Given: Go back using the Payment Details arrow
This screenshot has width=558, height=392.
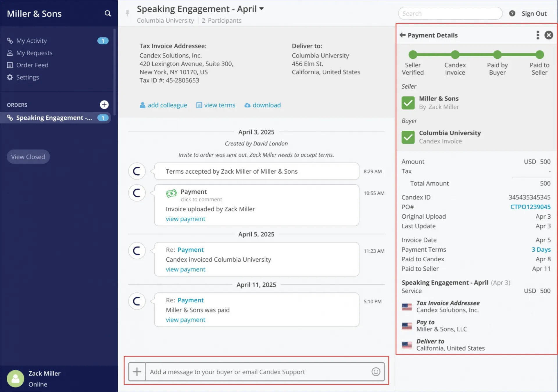Looking at the screenshot, I should [403, 35].
